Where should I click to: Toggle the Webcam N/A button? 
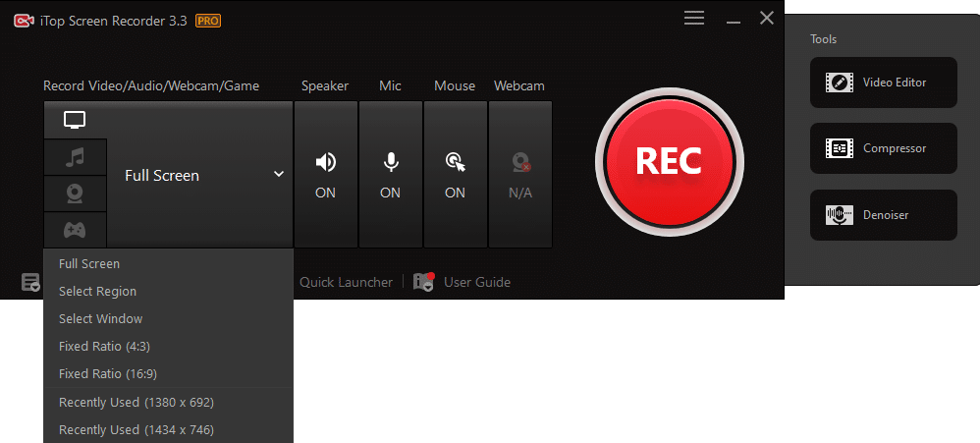pyautogui.click(x=519, y=174)
